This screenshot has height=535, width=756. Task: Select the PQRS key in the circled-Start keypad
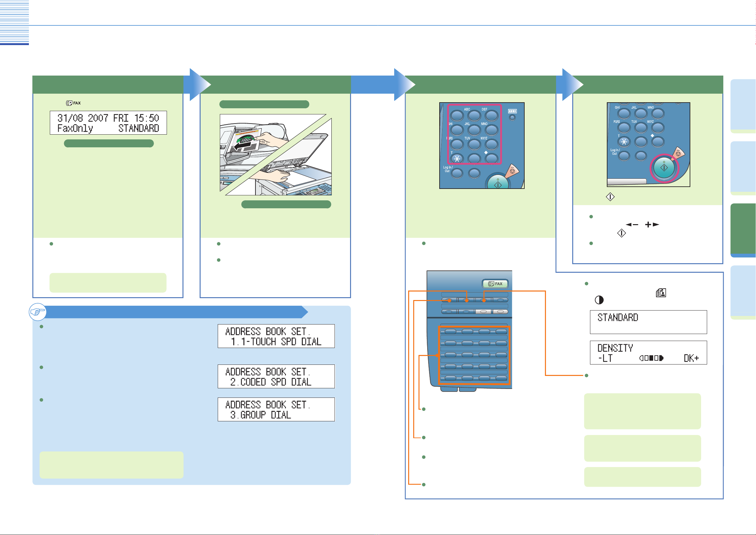coord(624,128)
